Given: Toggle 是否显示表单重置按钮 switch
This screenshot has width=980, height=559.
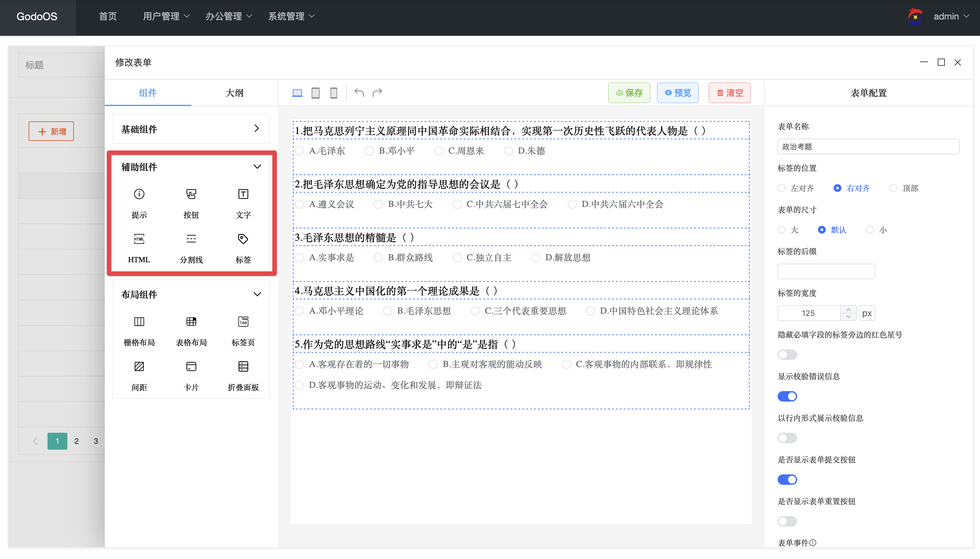Looking at the screenshot, I should click(787, 521).
